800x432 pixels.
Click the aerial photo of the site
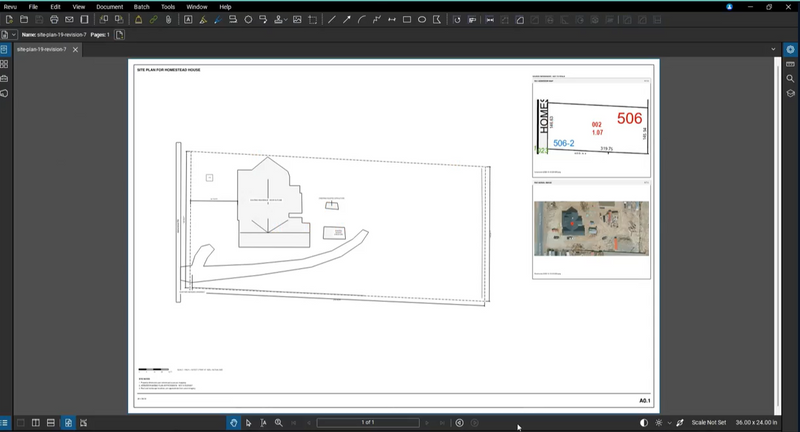click(591, 228)
